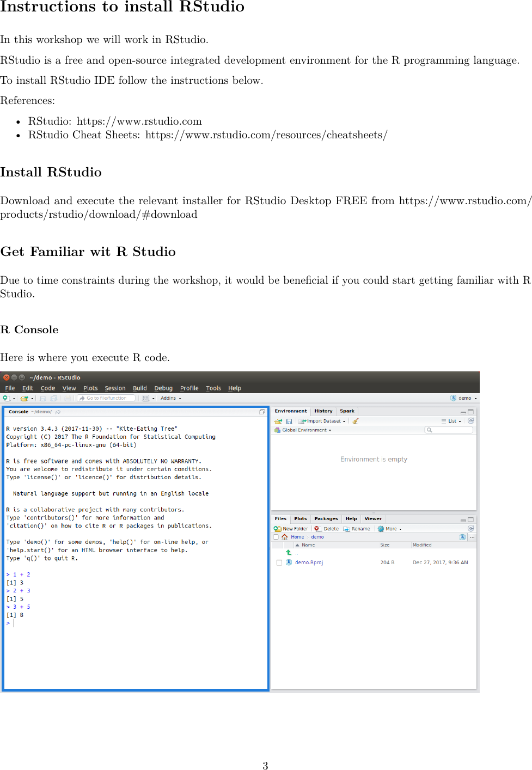Refresh the Environment pane

[471, 420]
